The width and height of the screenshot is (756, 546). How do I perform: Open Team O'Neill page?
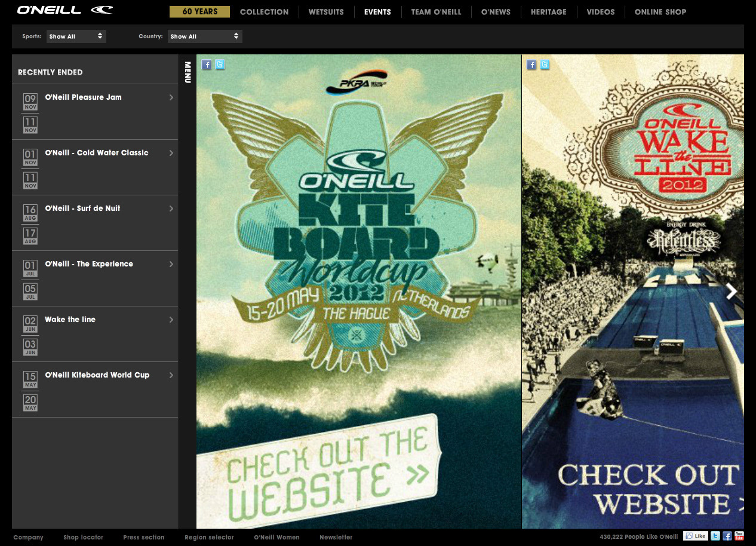click(x=436, y=12)
